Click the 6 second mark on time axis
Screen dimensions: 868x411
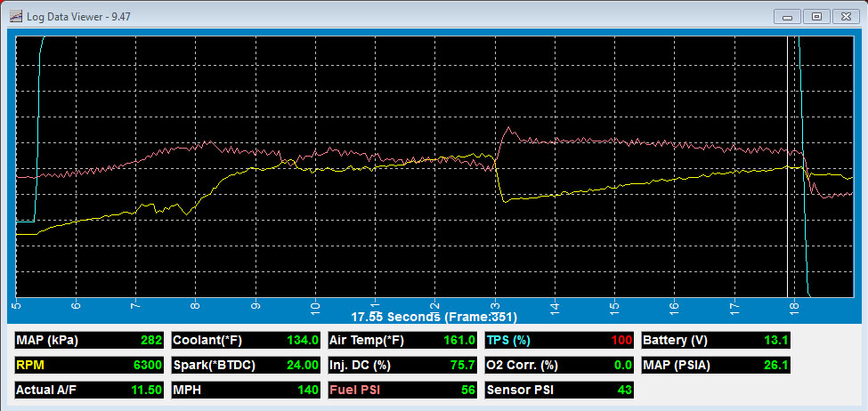click(76, 304)
